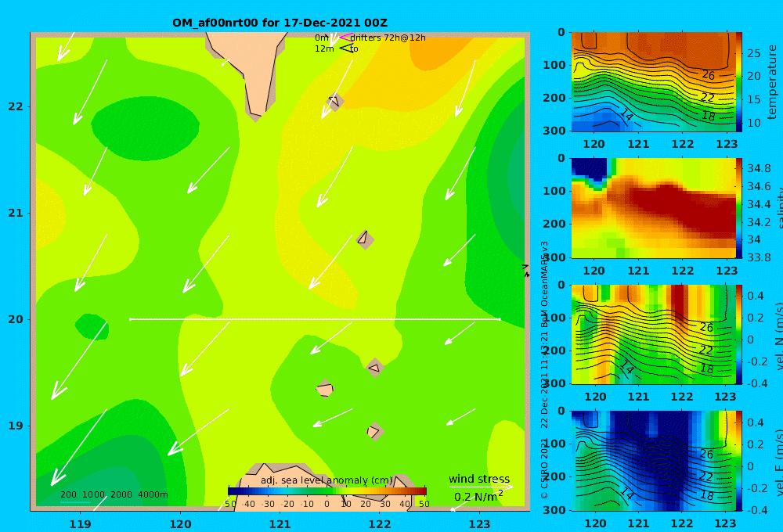783x532 pixels.
Task: Click latitude label 21 on the main map
Action: (x=16, y=213)
